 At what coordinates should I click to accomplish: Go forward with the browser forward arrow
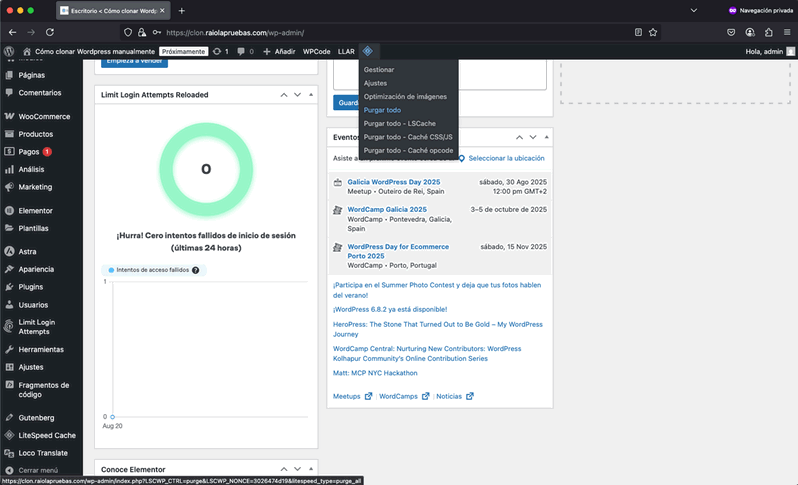31,32
